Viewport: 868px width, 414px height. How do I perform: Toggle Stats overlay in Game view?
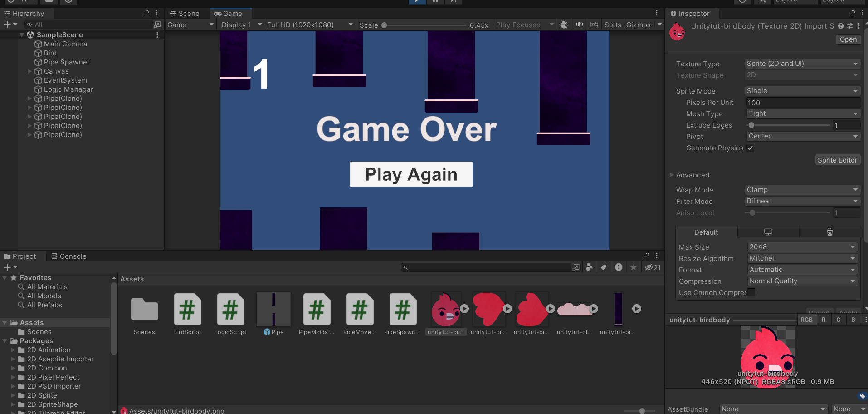click(613, 25)
